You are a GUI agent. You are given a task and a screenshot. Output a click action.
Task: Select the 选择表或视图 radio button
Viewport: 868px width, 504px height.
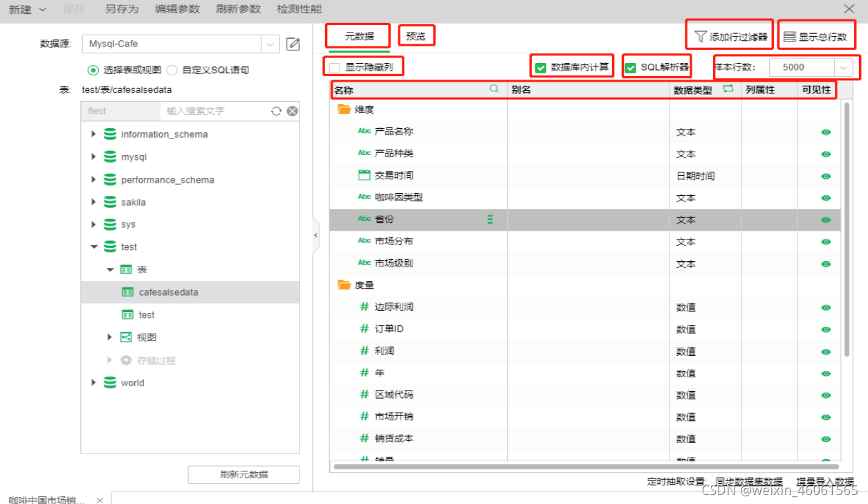coord(93,70)
